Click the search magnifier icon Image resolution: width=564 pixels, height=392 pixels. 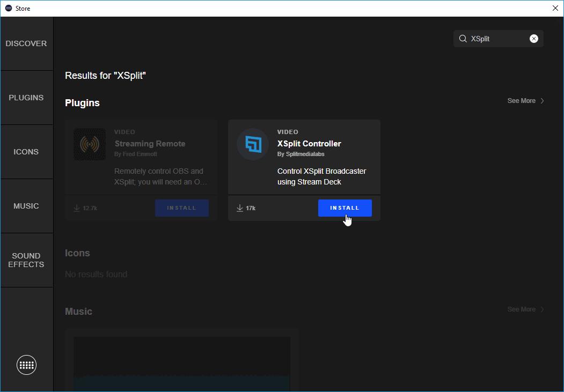(463, 39)
